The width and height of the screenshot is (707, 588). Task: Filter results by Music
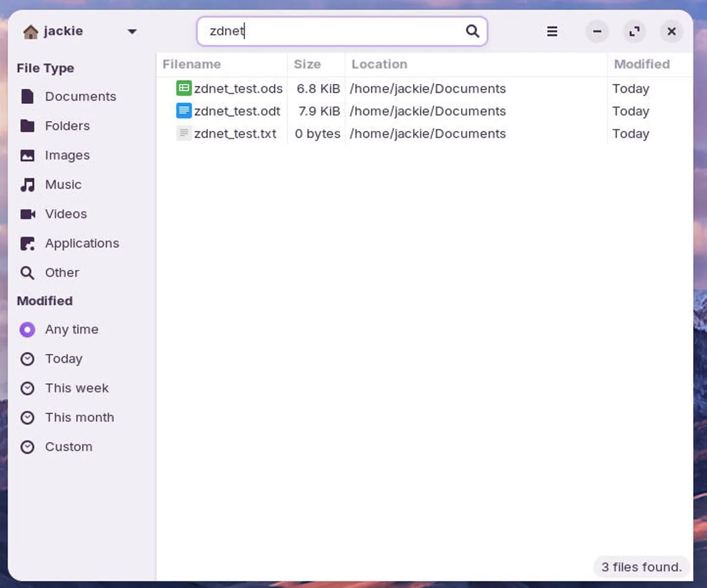point(64,184)
